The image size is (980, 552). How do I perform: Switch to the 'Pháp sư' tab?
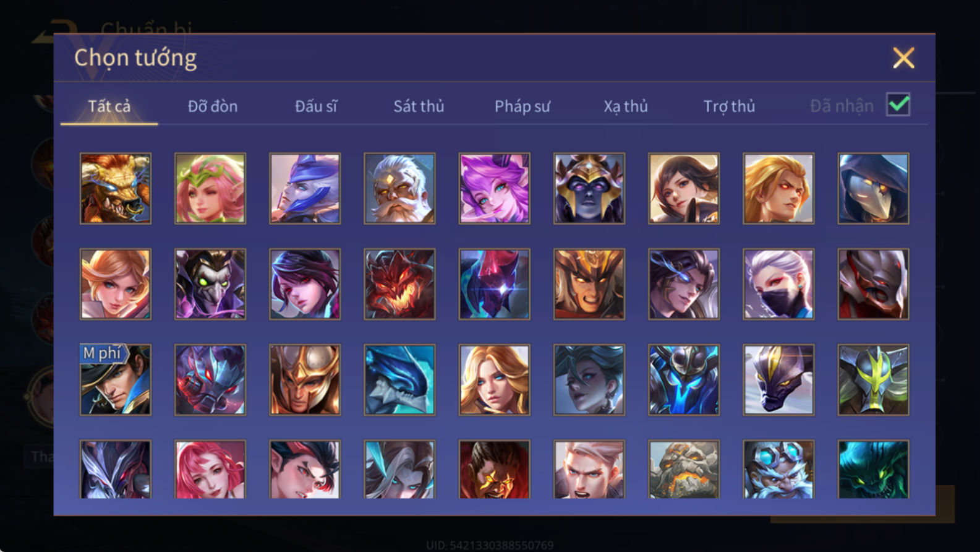pos(522,106)
